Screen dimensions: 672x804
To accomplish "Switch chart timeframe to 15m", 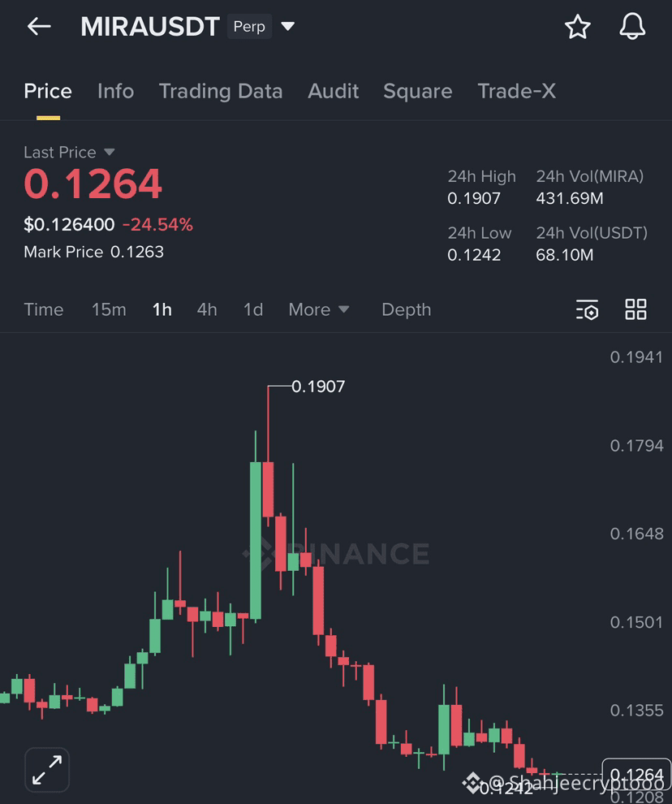I will pos(109,309).
